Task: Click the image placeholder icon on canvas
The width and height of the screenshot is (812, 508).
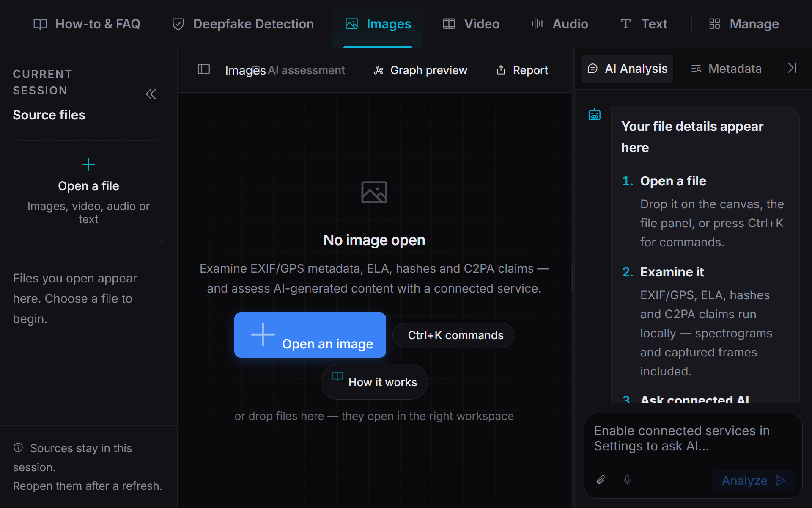Action: click(374, 192)
